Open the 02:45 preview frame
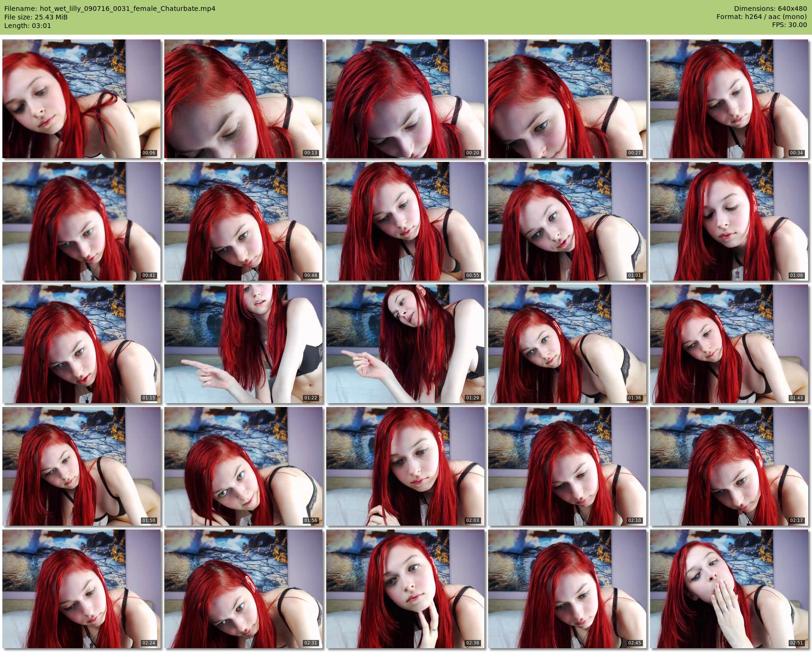The height and width of the screenshot is (652, 812). [567, 589]
